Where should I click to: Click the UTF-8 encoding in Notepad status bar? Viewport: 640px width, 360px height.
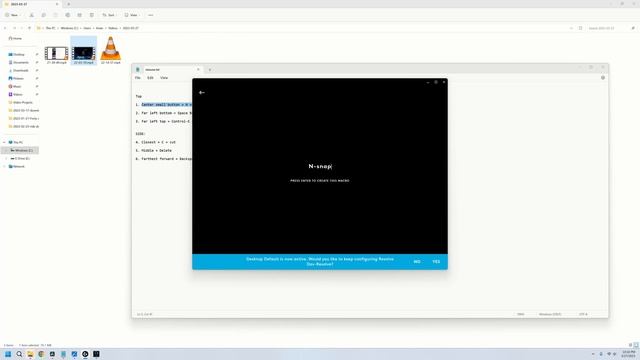point(583,314)
